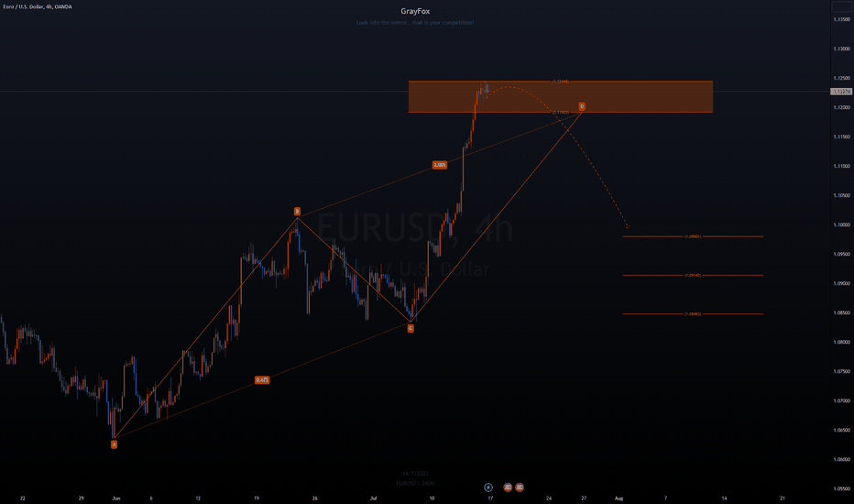Click the 1.08000 price scale label
This screenshot has width=854, height=504.
pyautogui.click(x=841, y=342)
